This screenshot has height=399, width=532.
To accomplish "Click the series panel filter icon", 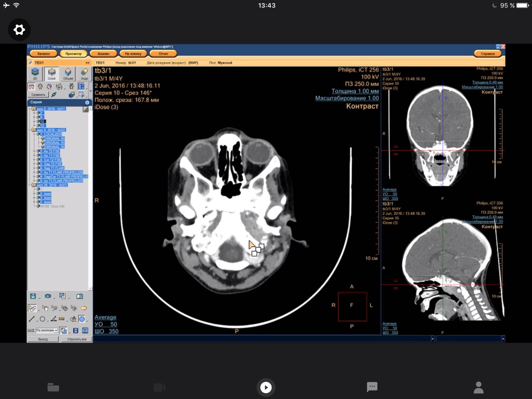I will click(x=86, y=109).
